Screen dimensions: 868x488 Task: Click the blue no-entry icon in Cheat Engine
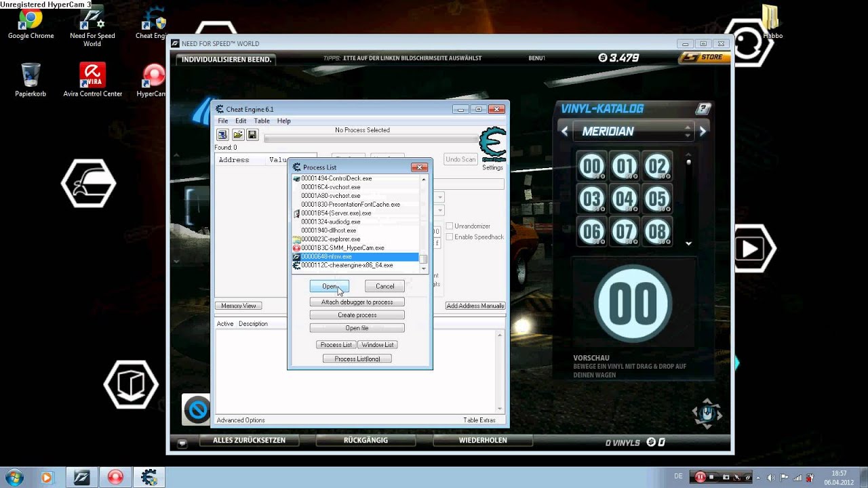point(197,410)
